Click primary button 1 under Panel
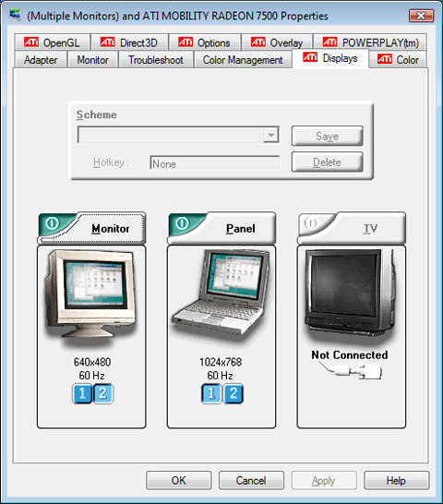The height and width of the screenshot is (504, 443). coord(211,393)
